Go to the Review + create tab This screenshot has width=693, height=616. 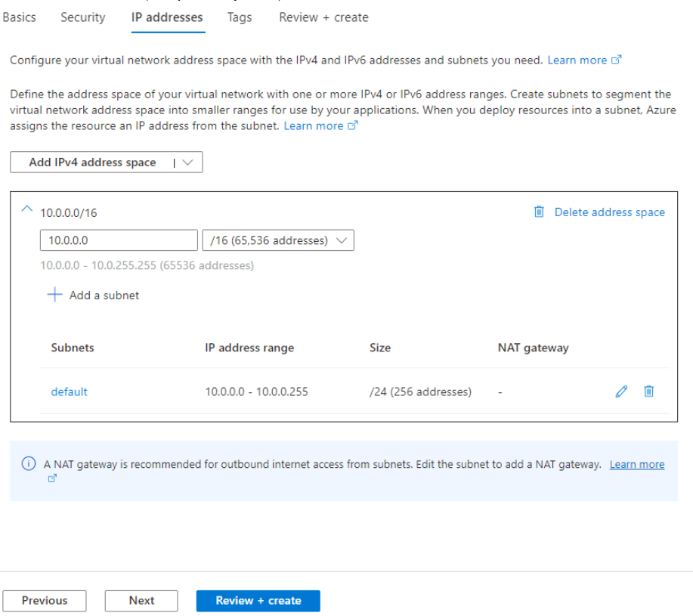323,17
